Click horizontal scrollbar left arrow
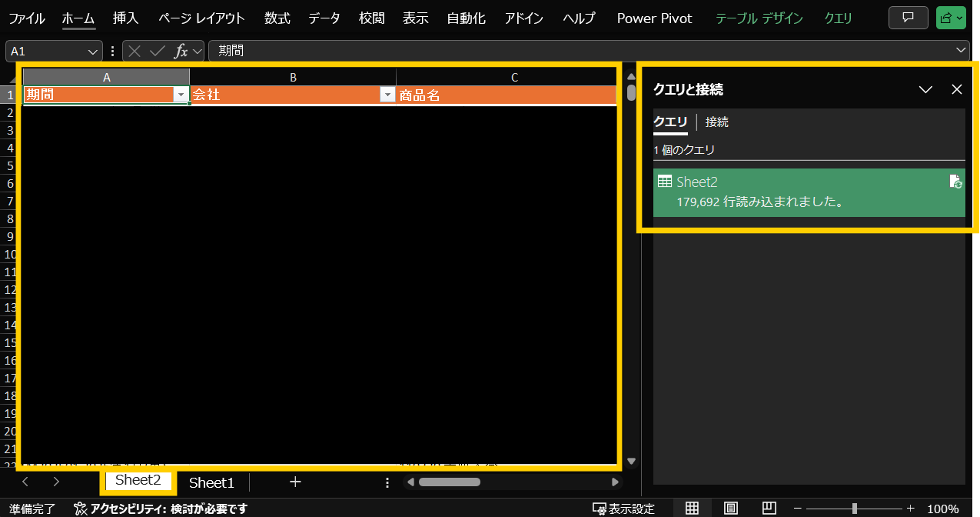The height and width of the screenshot is (517, 980). [410, 482]
